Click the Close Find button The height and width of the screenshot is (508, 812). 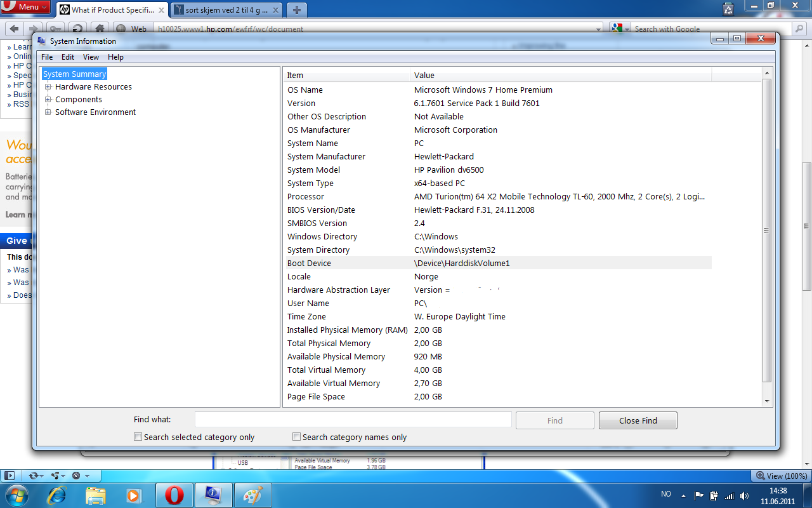[638, 420]
